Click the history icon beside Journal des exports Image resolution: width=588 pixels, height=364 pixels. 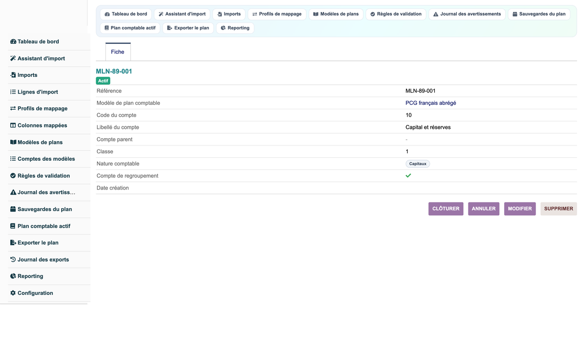point(13,259)
